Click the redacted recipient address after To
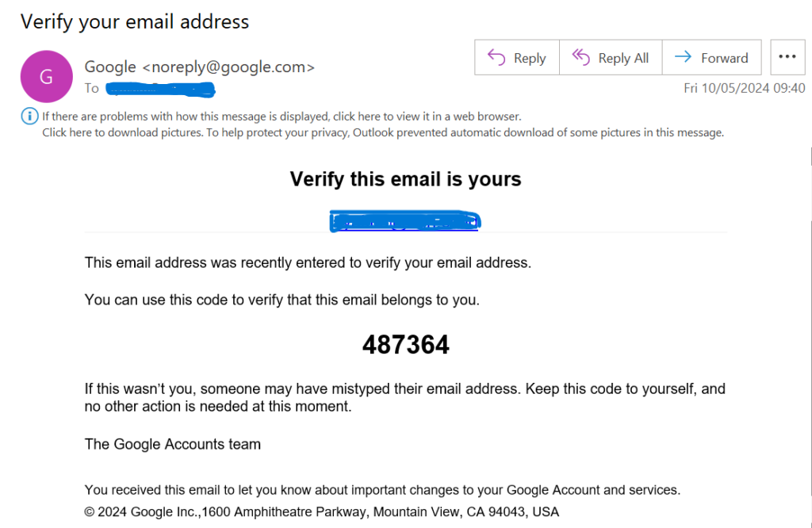Image resolution: width=812 pixels, height=528 pixels. click(x=160, y=89)
